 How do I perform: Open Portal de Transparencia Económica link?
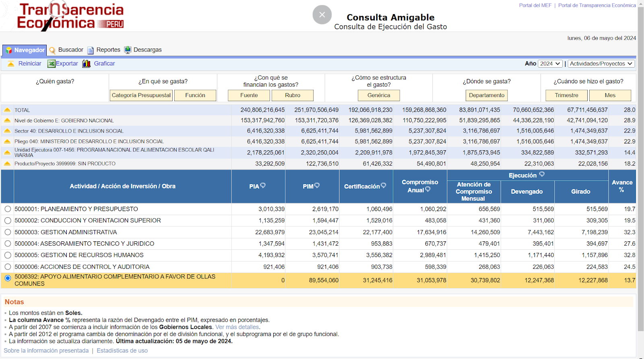(597, 5)
